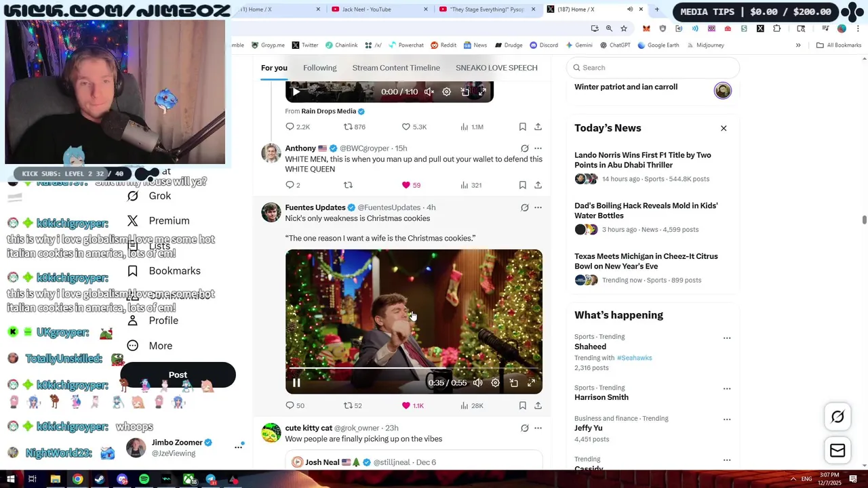This screenshot has height=488, width=868.
Task: Repost Anthony's WHITE MEN post
Action: pyautogui.click(x=348, y=185)
